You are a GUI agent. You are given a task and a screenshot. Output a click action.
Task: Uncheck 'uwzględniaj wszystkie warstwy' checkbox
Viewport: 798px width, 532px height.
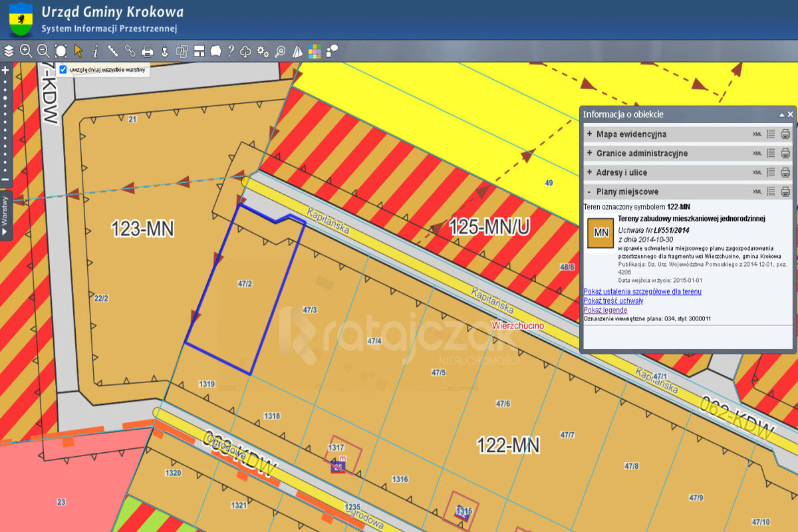click(63, 69)
